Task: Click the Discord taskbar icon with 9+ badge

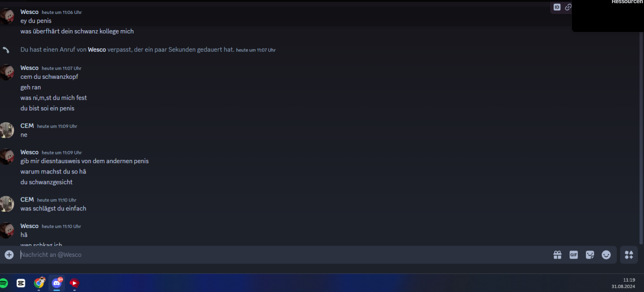Action: tap(57, 283)
